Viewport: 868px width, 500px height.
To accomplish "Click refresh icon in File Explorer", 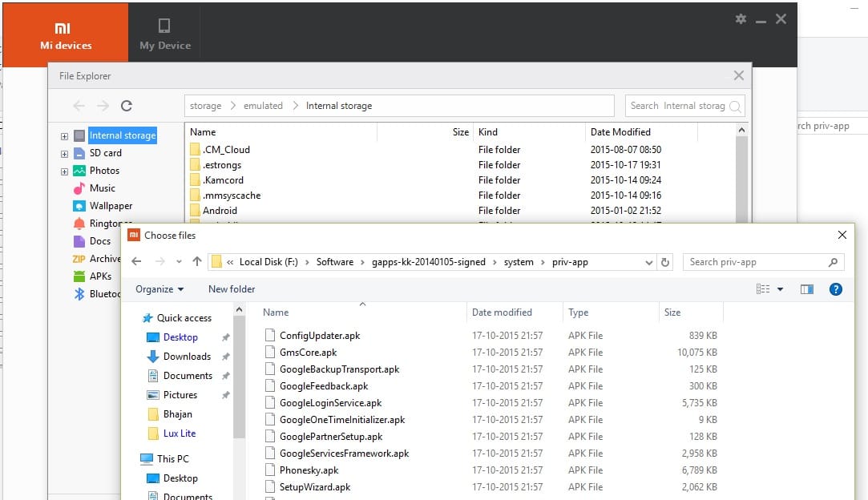I will point(126,106).
